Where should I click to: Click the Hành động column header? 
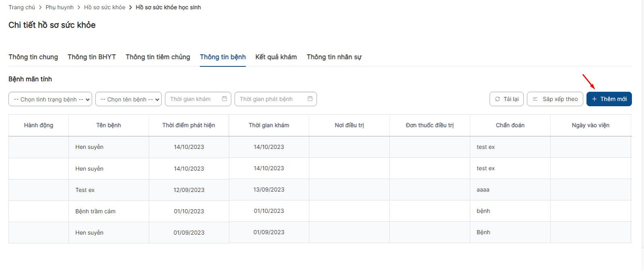click(39, 125)
